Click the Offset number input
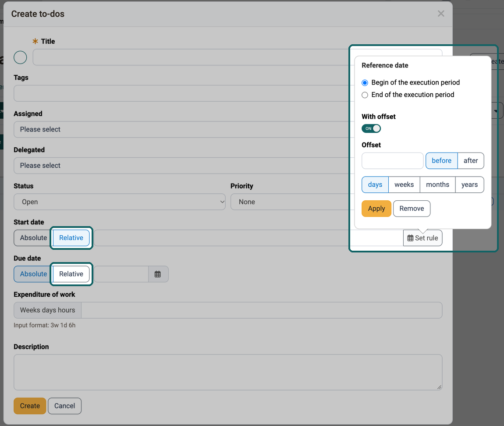The height and width of the screenshot is (426, 504). 393,161
